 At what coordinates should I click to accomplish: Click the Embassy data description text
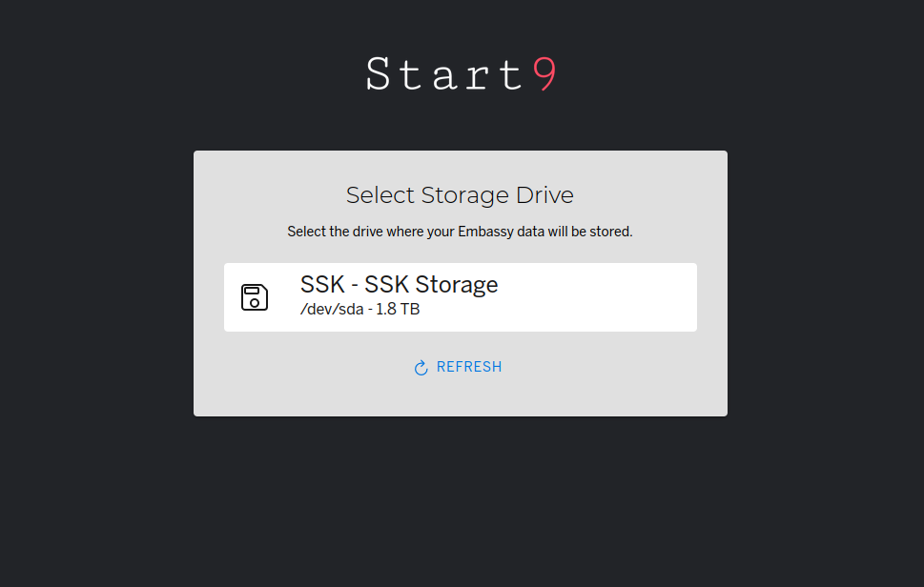pos(460,232)
